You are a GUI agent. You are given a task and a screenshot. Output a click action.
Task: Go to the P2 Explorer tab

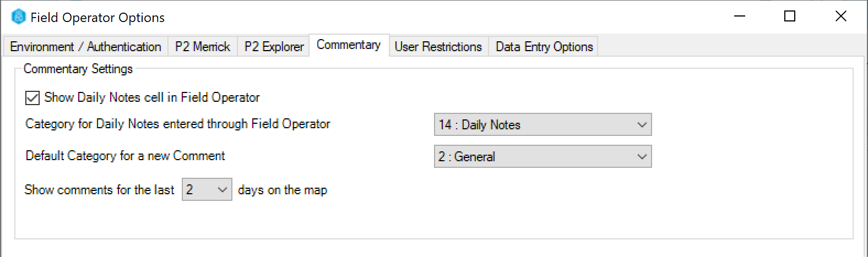click(x=274, y=47)
